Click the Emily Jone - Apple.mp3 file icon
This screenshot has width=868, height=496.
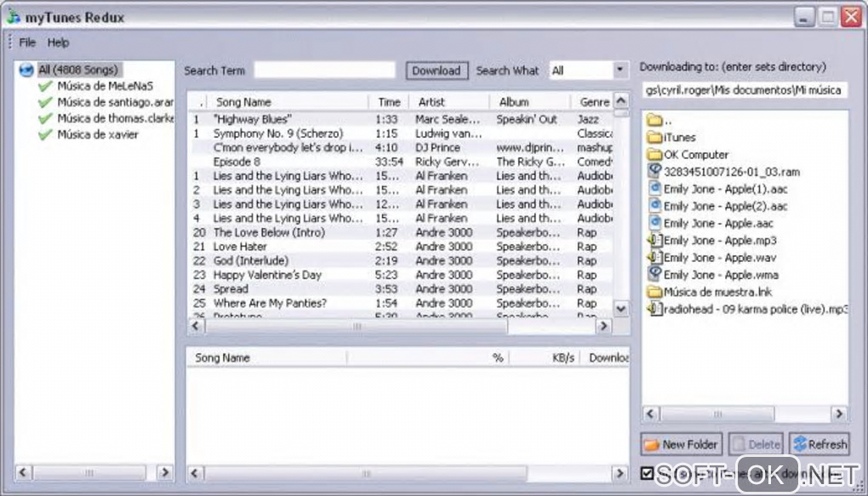[x=655, y=240]
